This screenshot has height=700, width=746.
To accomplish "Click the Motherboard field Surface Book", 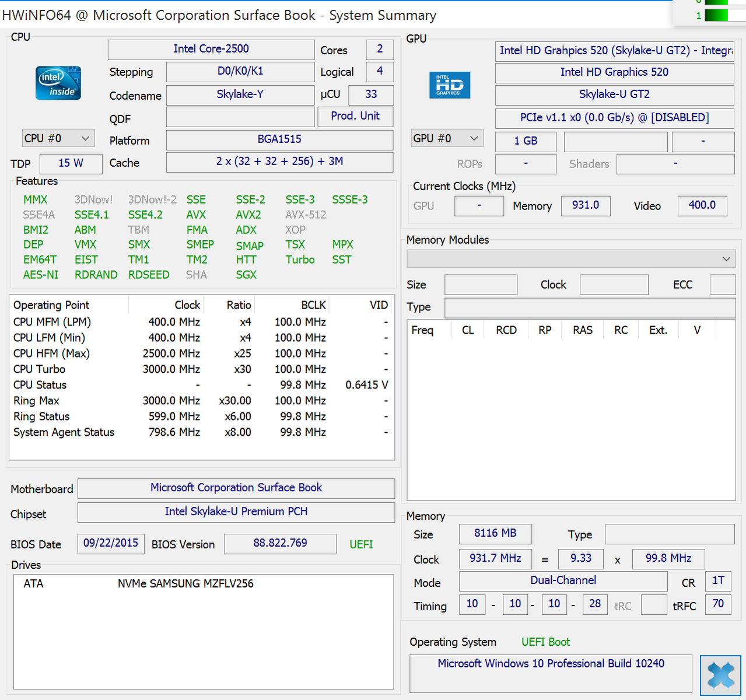I will click(x=236, y=488).
